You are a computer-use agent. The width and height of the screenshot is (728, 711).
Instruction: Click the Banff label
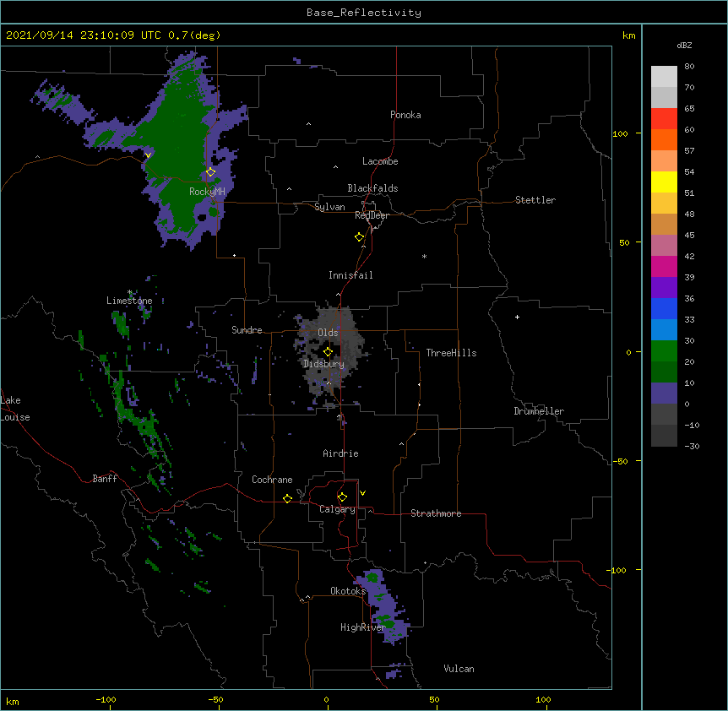point(105,479)
